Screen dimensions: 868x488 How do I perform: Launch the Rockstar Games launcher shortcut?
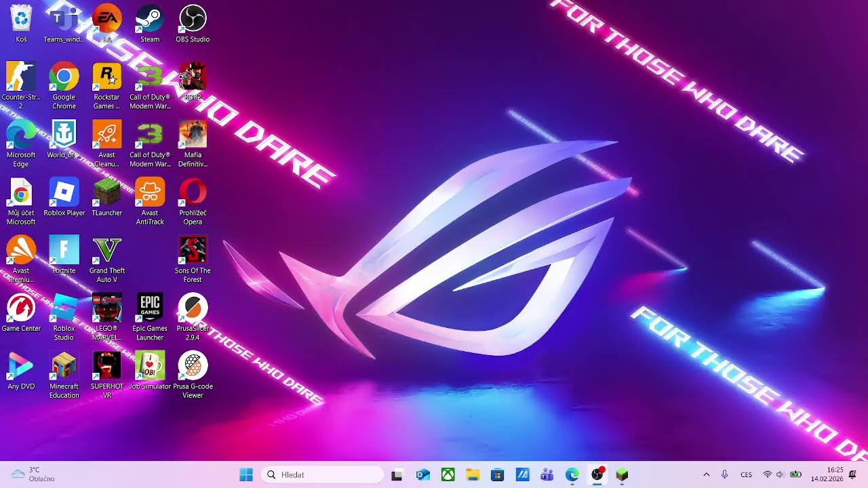107,85
